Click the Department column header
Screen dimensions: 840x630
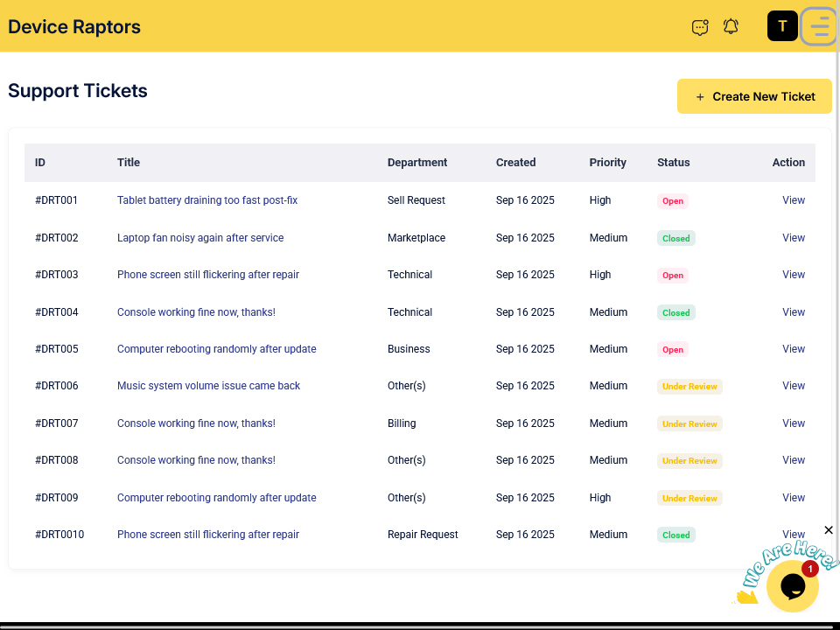coord(417,163)
